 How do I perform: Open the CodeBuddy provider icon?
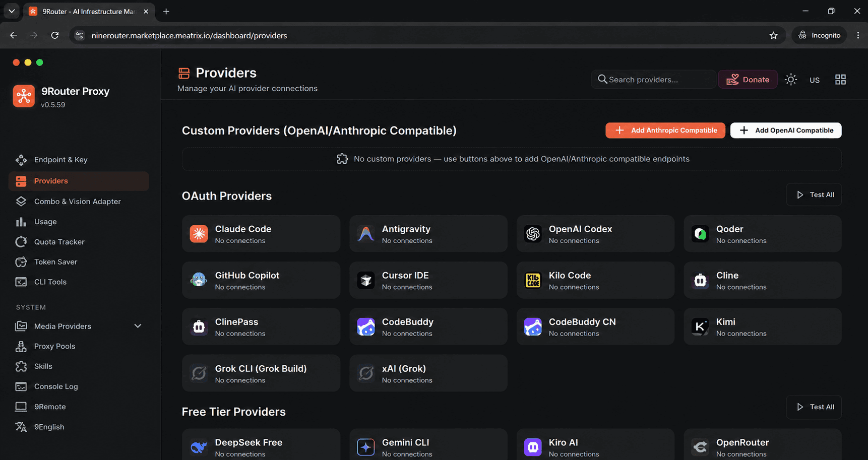pyautogui.click(x=366, y=326)
